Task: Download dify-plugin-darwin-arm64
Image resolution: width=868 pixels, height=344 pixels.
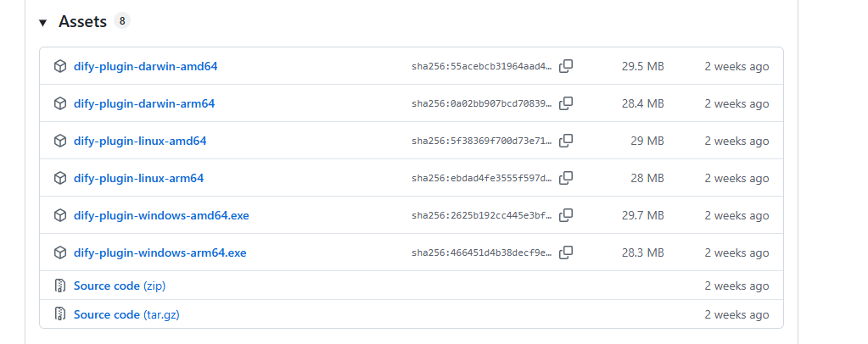Action: coord(144,103)
